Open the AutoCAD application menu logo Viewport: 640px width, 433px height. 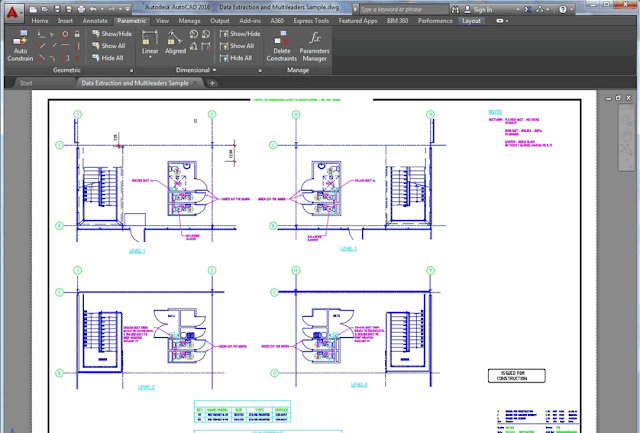point(12,12)
